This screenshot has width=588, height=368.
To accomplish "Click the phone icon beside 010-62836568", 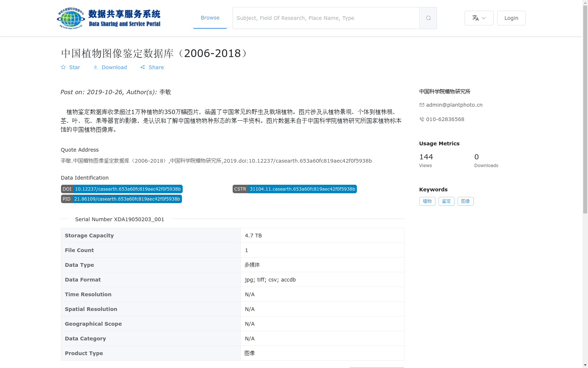I will click(422, 119).
